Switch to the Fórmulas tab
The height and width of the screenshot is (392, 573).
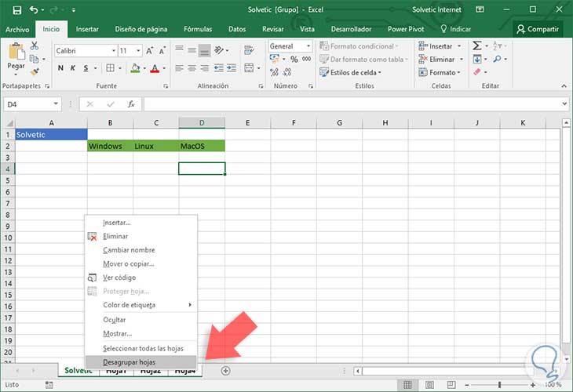click(198, 29)
